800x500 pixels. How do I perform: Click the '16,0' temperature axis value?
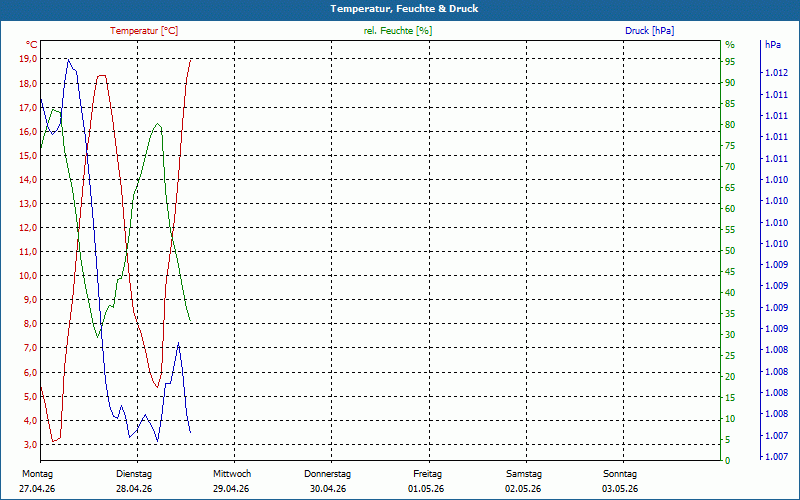point(28,131)
